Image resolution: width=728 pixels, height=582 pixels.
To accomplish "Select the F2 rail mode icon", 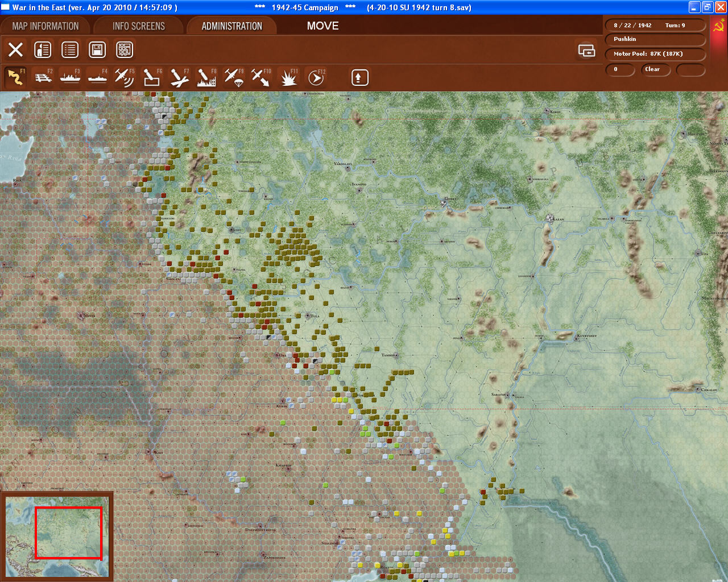I will pyautogui.click(x=43, y=77).
